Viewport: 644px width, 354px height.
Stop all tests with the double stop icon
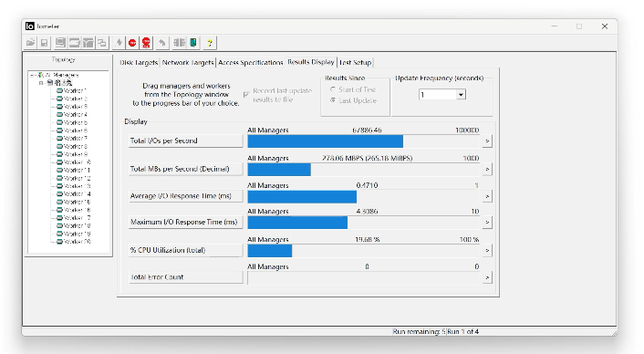click(146, 43)
